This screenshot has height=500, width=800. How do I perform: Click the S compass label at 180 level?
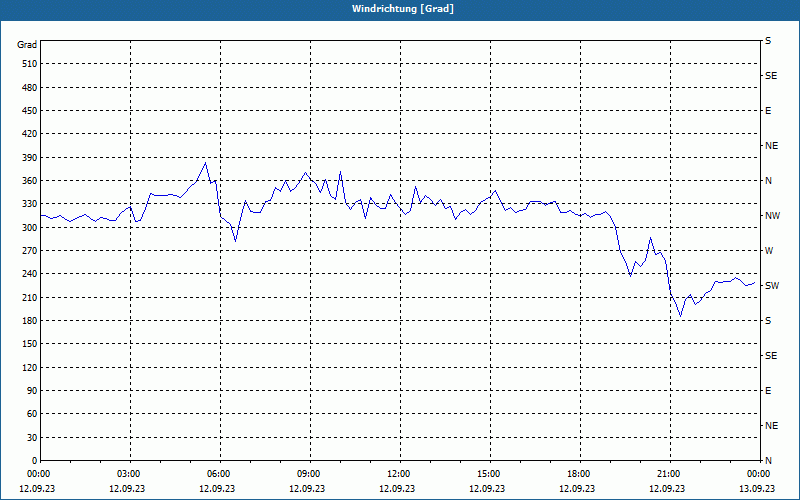tap(768, 321)
